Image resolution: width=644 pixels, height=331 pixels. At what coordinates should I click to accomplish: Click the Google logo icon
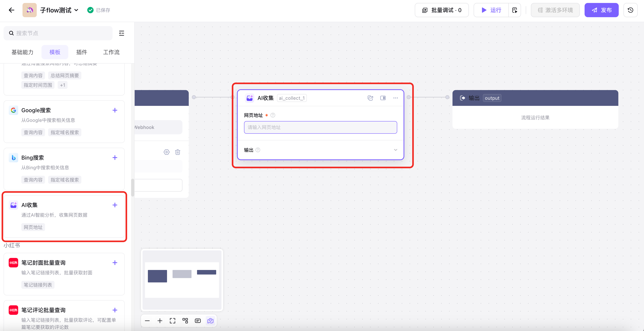pyautogui.click(x=13, y=110)
